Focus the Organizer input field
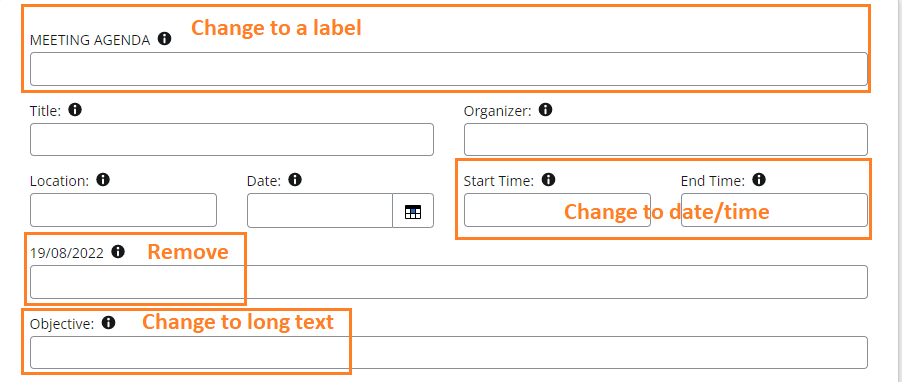Viewport: 902px width, 382px height. tap(666, 139)
